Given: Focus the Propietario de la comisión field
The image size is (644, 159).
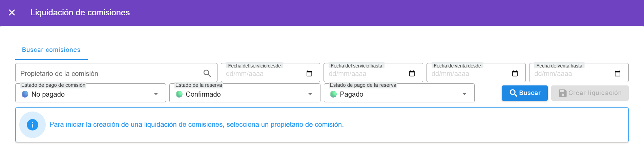Looking at the screenshot, I should [x=108, y=74].
